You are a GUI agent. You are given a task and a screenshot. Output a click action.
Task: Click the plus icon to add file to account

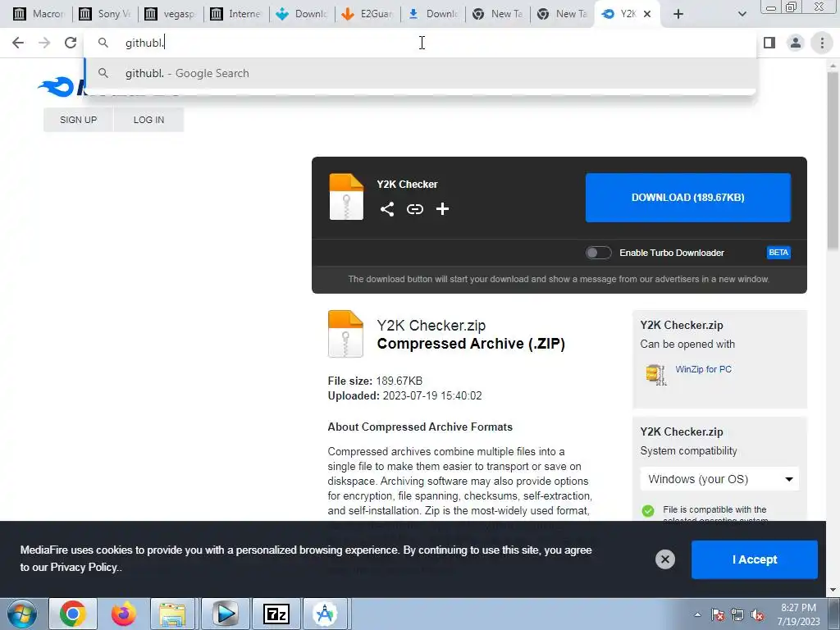tap(442, 209)
